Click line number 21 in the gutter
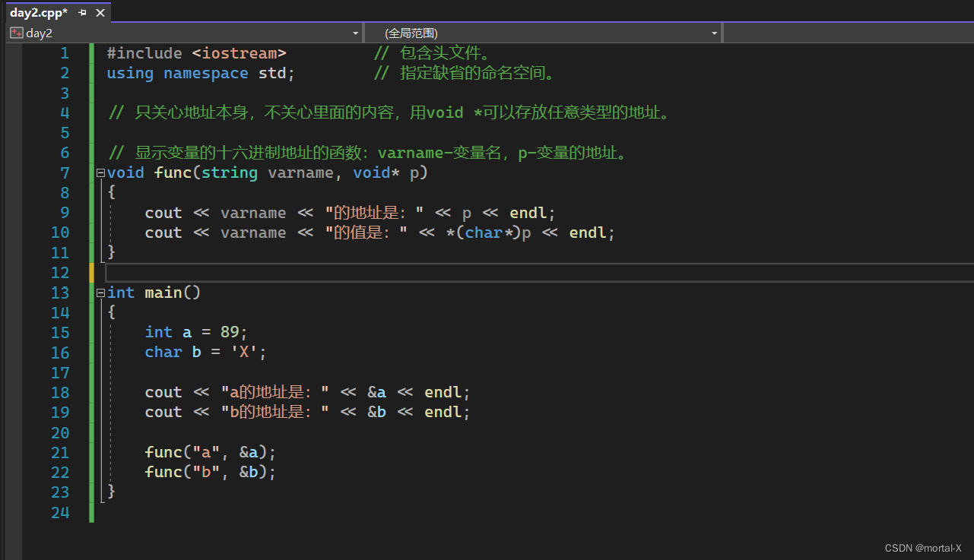The width and height of the screenshot is (974, 560). point(60,452)
